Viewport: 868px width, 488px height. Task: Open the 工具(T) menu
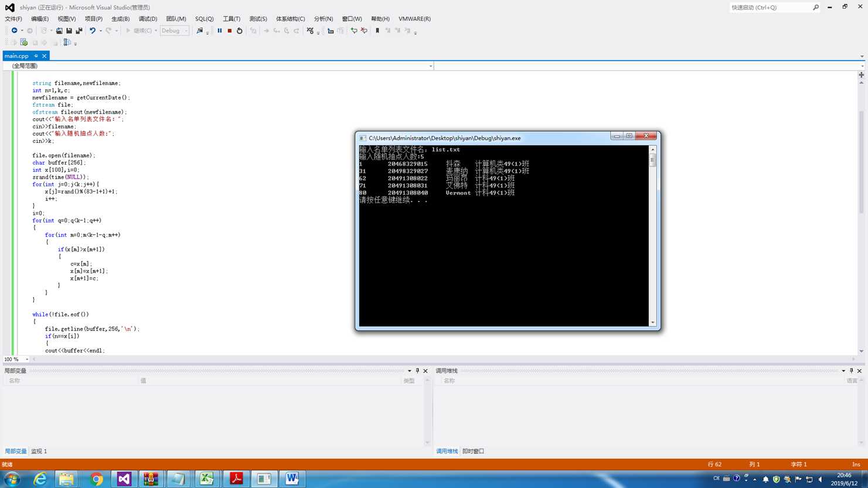click(x=232, y=19)
